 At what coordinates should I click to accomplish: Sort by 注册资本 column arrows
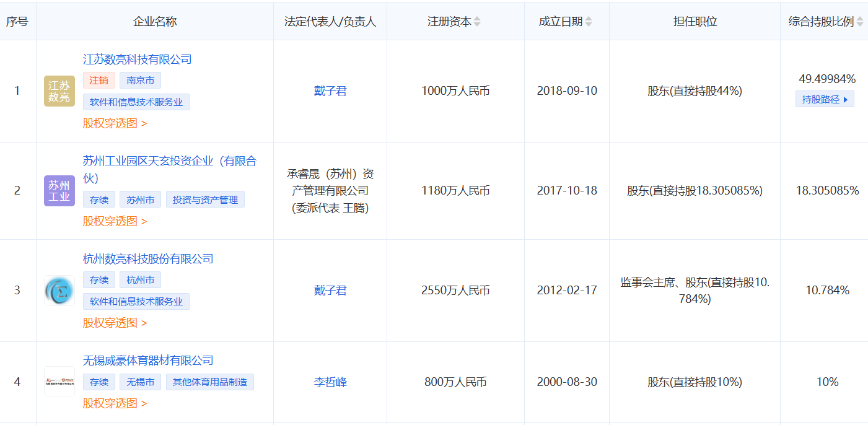pos(477,22)
